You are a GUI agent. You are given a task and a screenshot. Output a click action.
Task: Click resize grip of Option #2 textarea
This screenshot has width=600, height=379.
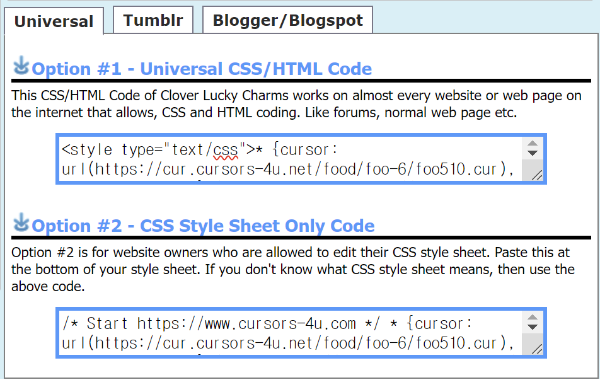(537, 349)
